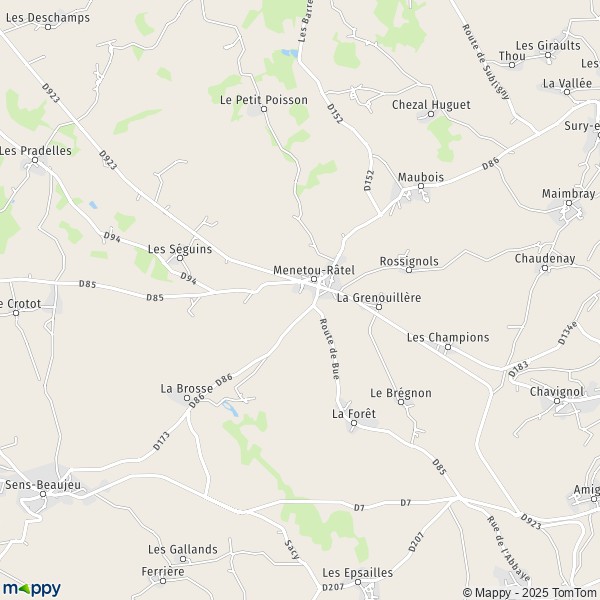Select the Le Petit Poisson marker
Screen dimensions: 600x600
(x=264, y=109)
